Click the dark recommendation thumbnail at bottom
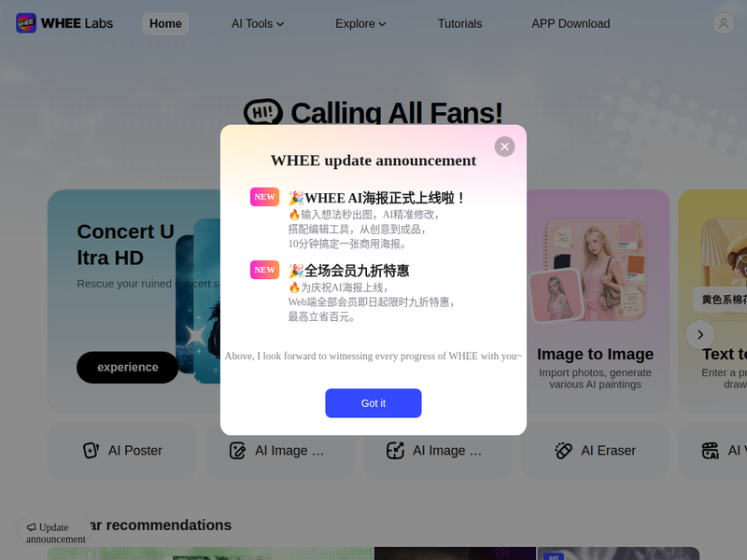The height and width of the screenshot is (560, 747). pos(455,553)
